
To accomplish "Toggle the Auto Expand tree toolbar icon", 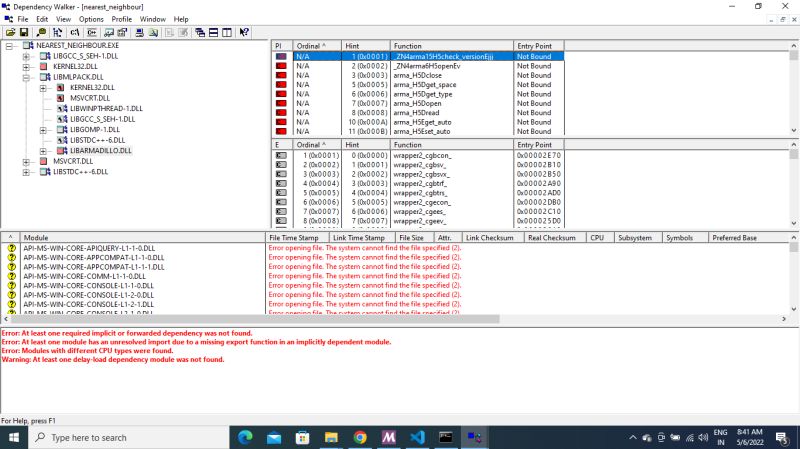I will click(x=58, y=32).
